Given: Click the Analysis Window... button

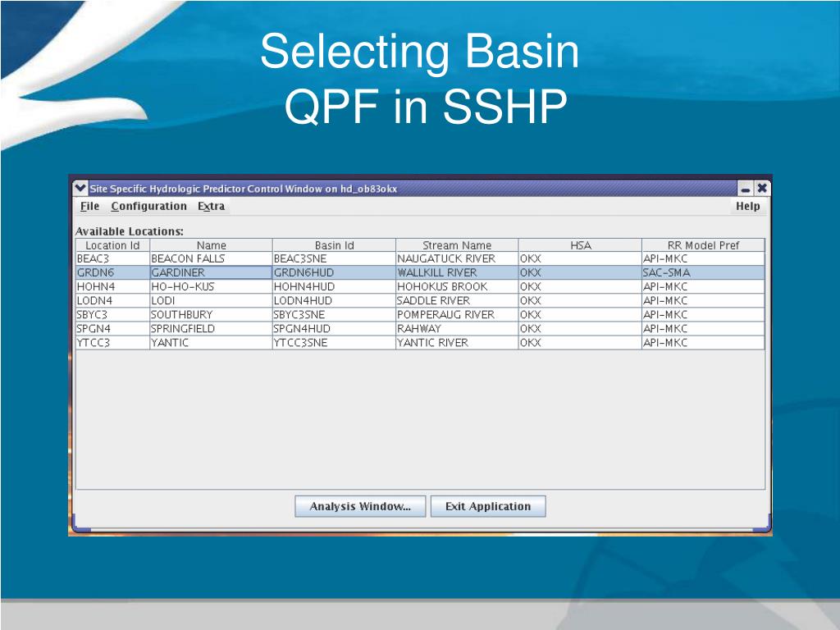Looking at the screenshot, I should click(x=360, y=506).
